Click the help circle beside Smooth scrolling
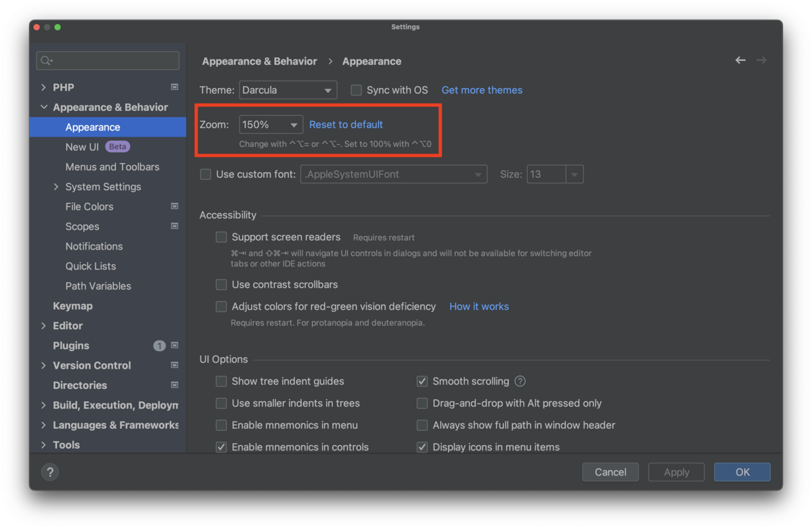Viewport: 812px width, 529px height. [x=519, y=381]
